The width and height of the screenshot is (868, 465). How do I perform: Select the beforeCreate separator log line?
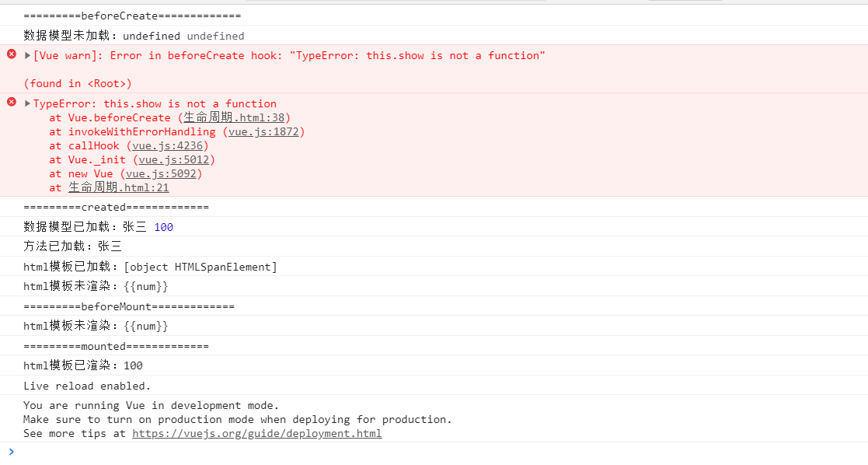pyautogui.click(x=132, y=16)
